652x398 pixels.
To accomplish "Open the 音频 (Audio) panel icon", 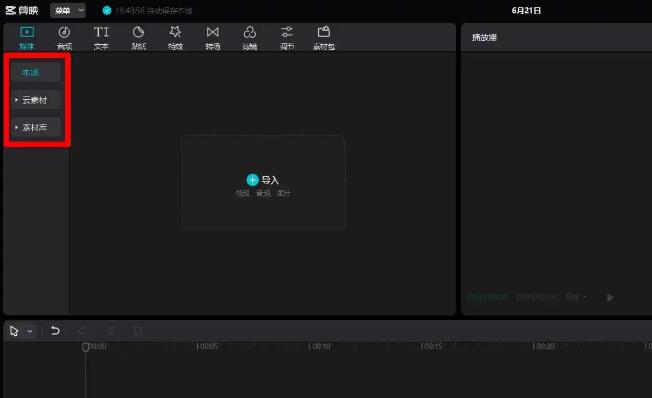I will (64, 32).
